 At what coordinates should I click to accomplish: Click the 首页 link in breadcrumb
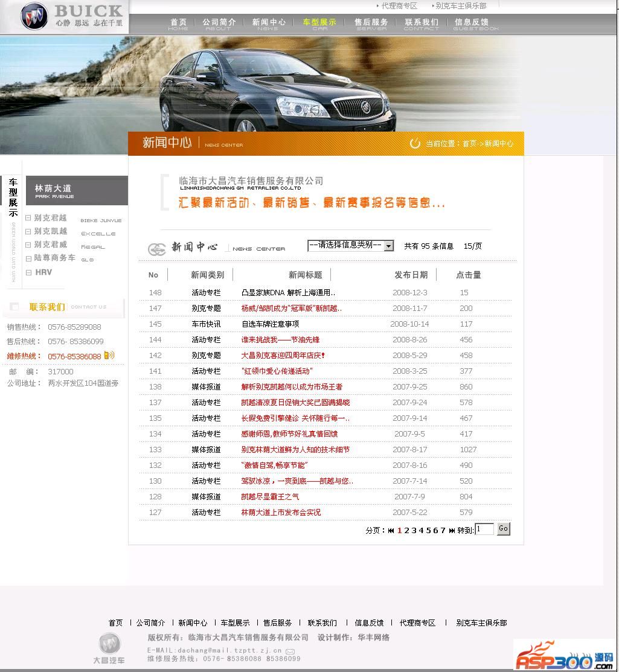click(x=469, y=144)
